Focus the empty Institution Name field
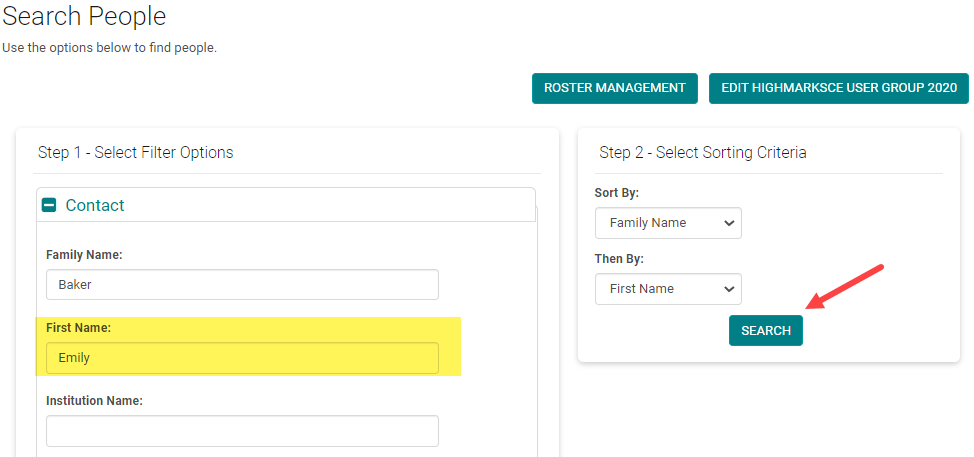This screenshot has width=974, height=457. point(242,431)
